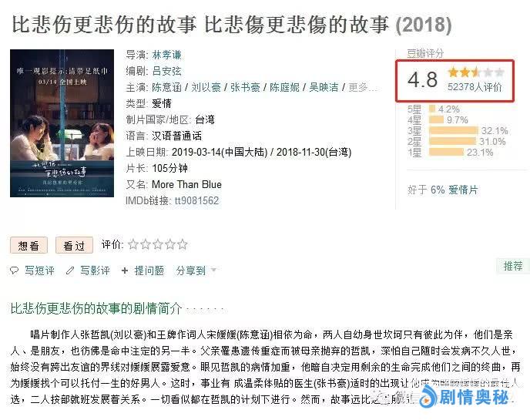Click the pencil icon beside 写影评

pyautogui.click(x=70, y=270)
